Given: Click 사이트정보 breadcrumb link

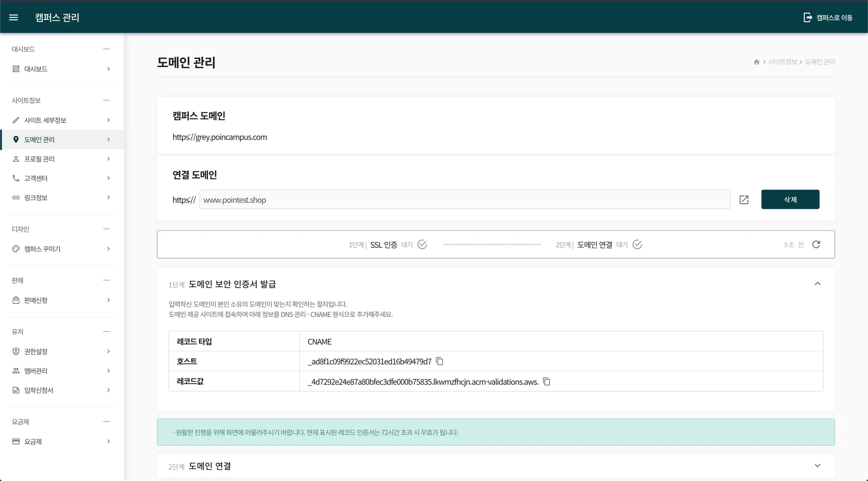Looking at the screenshot, I should 782,62.
